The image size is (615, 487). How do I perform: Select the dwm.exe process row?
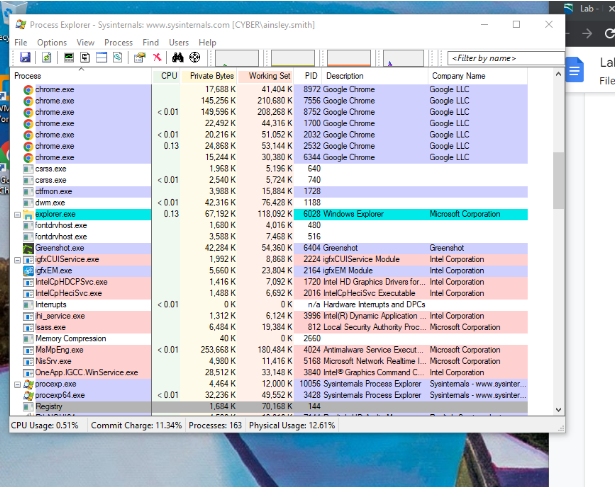click(x=269, y=203)
